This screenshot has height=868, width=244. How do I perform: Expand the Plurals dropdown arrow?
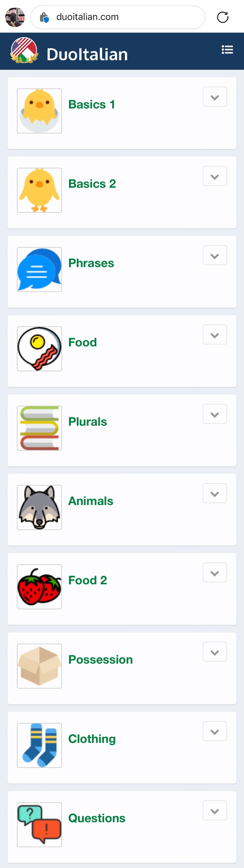215,414
